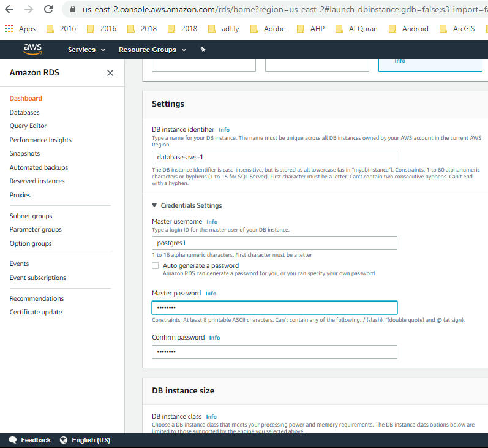Open Proxies in the sidebar
The image size is (488, 448).
click(x=20, y=195)
